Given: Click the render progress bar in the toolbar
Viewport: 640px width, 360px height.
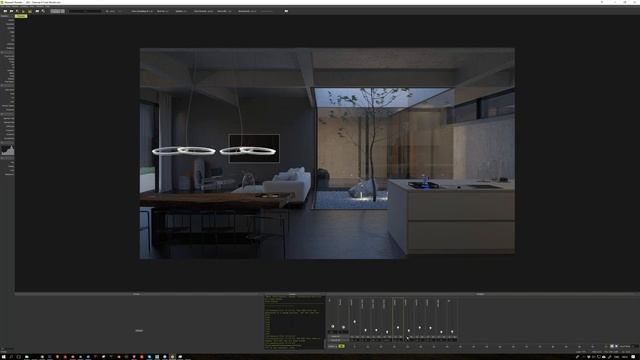Looking at the screenshot, I should click(x=85, y=11).
